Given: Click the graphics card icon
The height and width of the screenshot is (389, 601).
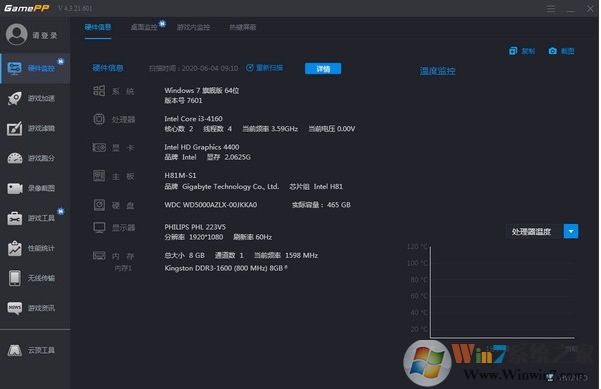Looking at the screenshot, I should (99, 148).
